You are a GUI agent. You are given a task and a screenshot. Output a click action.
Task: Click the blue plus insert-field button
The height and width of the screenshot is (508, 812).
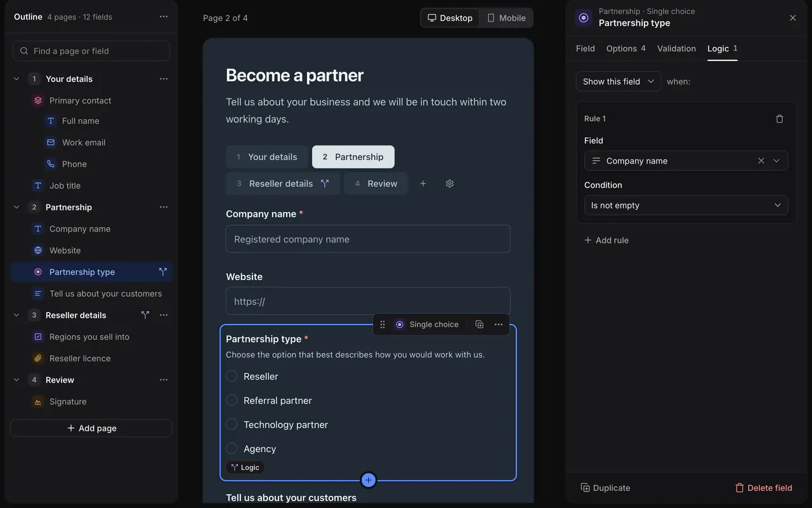pos(369,480)
